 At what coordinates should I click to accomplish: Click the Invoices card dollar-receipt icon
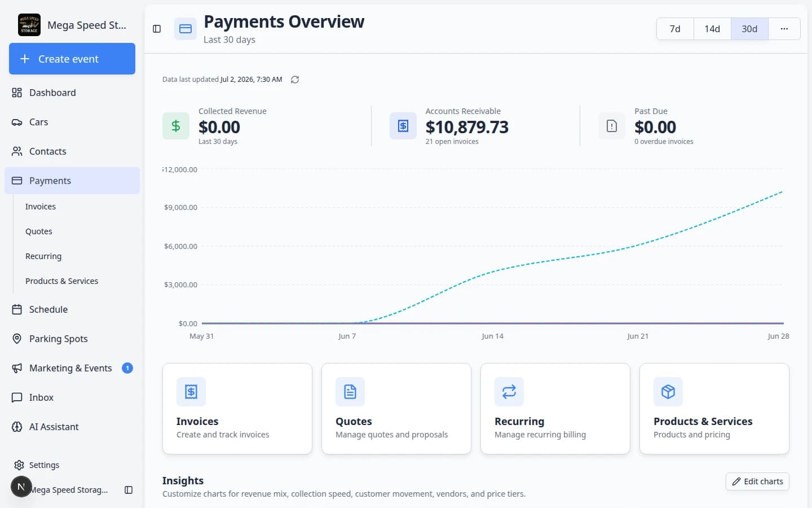tap(191, 392)
